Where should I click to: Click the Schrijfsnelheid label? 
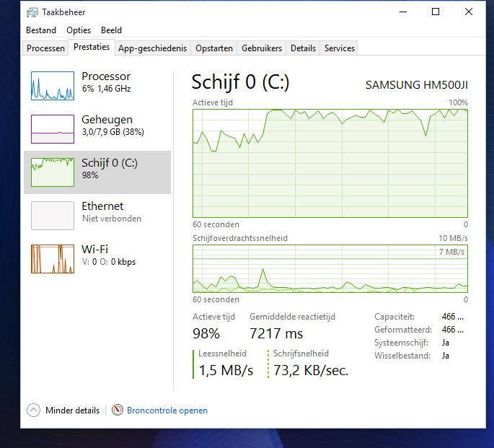click(301, 353)
